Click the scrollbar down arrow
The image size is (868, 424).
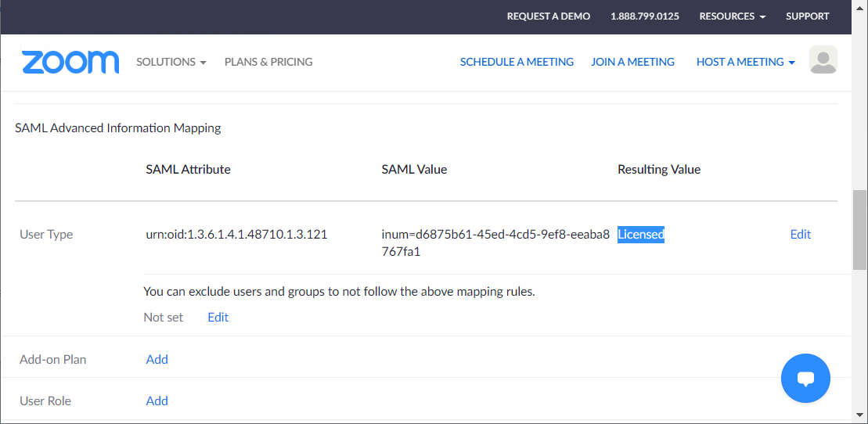point(859,414)
